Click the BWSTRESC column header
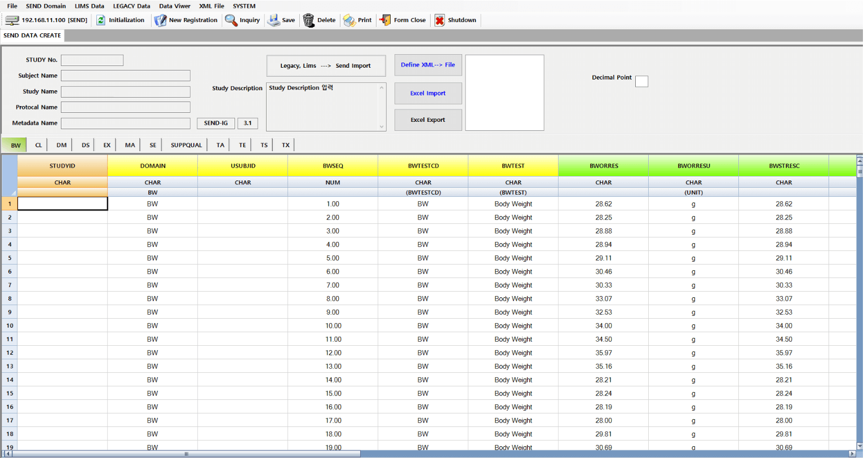The height and width of the screenshot is (458, 868). pos(784,166)
